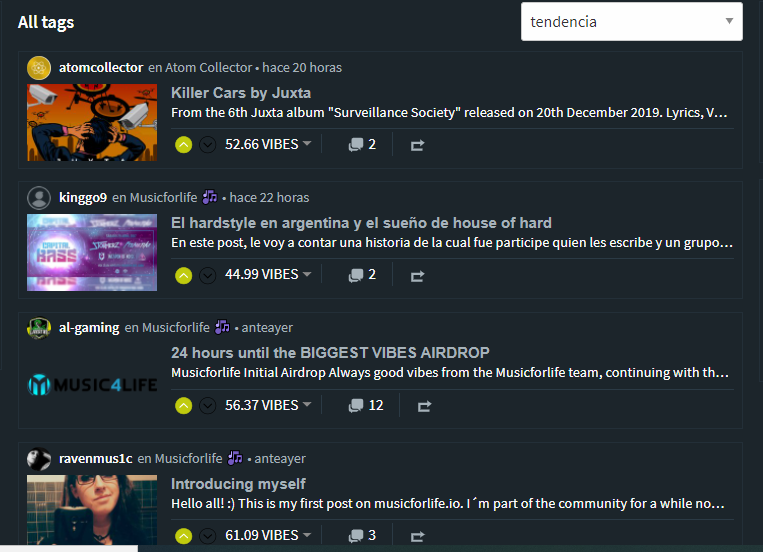Open the tendencia sort dropdown
763x552 pixels.
[632, 21]
